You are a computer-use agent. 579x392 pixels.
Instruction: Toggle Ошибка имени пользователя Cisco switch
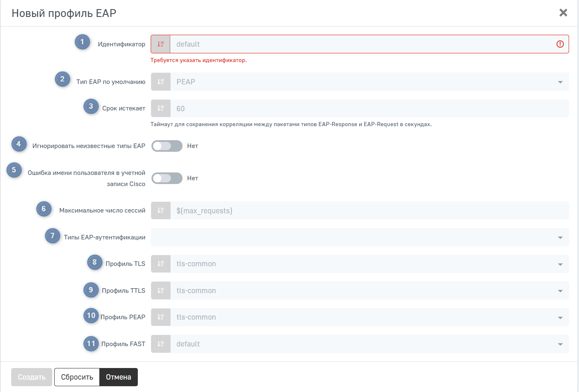point(167,178)
